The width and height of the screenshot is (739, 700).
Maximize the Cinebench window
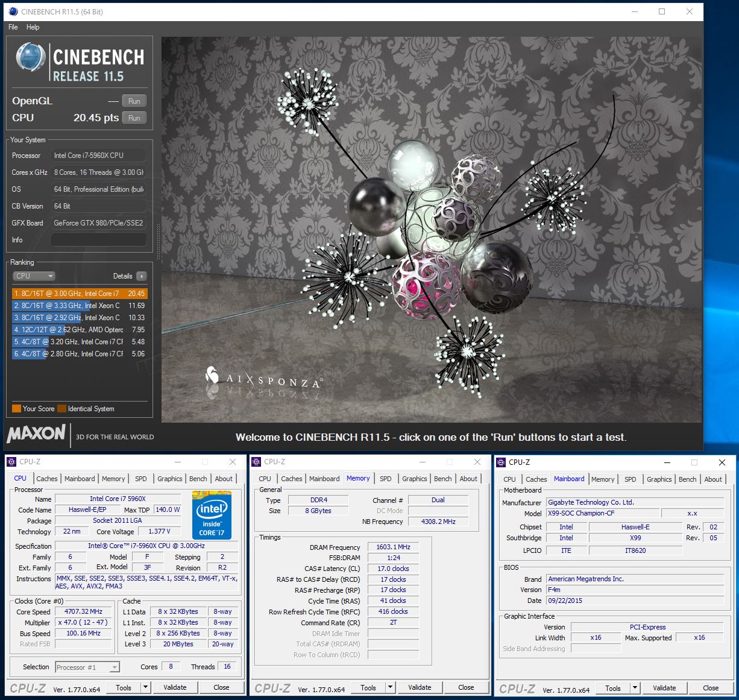[x=662, y=11]
